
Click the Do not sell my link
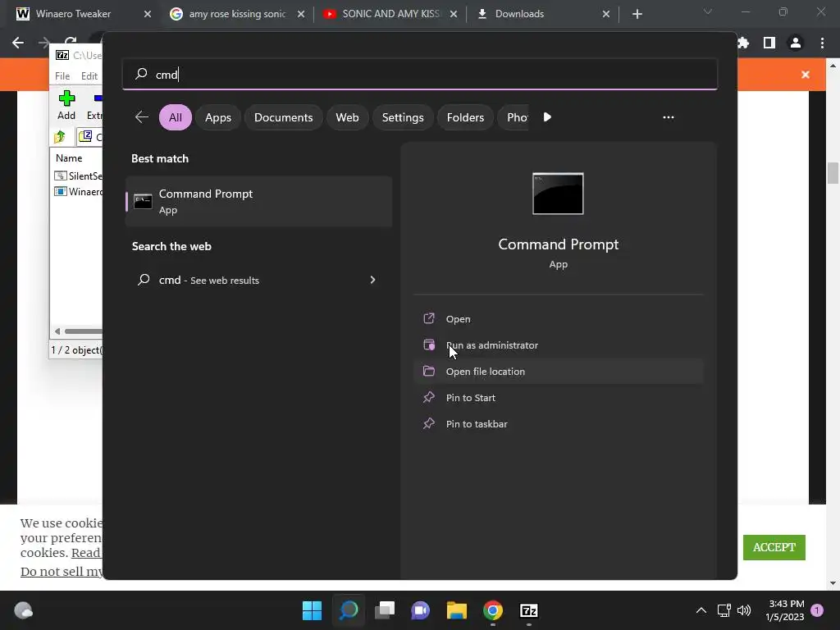[x=61, y=572]
